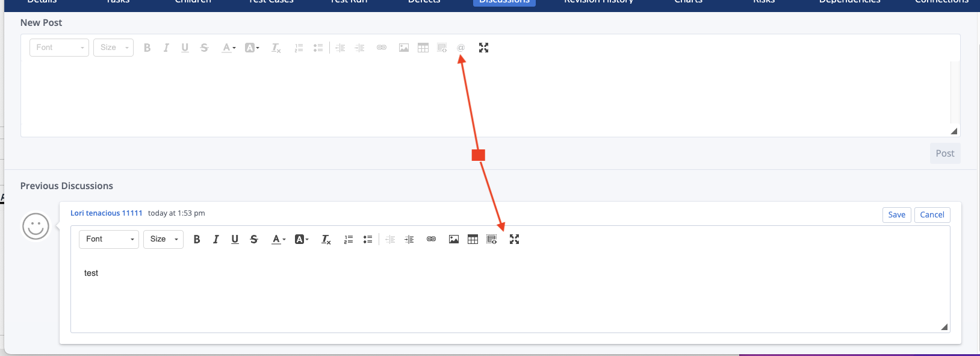Insert an image in test post editor
The image size is (980, 356).
454,239
